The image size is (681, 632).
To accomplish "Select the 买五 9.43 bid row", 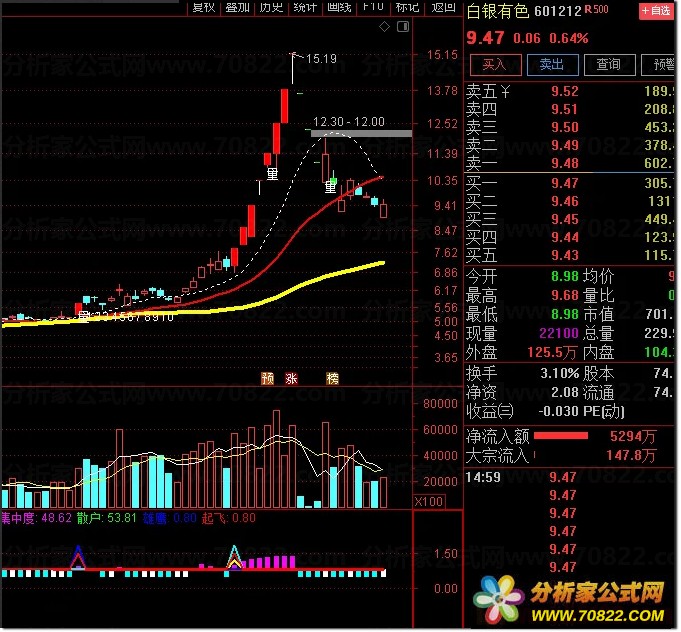I will tap(570, 255).
